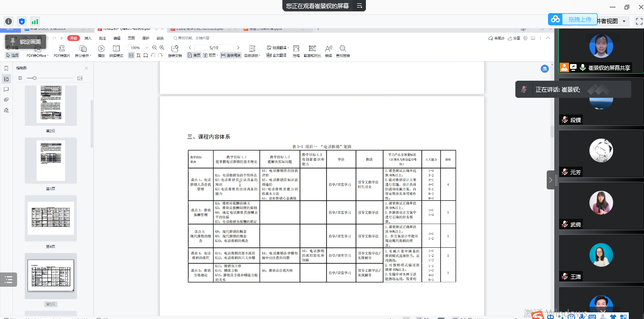Viewport: 644px width, 319px height.
Task: Expand the 参会者视图 view dropdown
Action: [x=624, y=21]
